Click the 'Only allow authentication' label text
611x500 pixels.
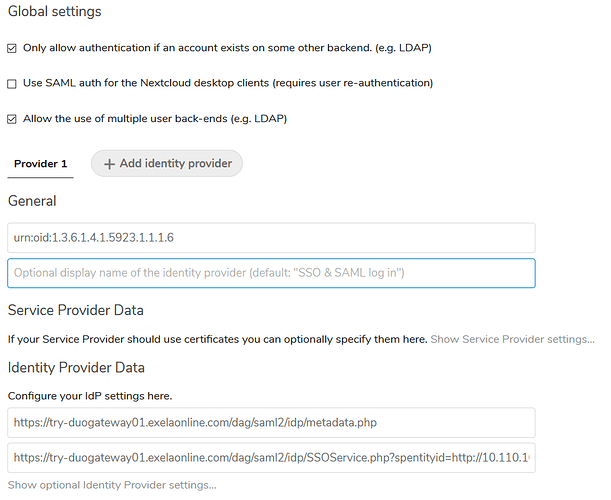pos(227,48)
